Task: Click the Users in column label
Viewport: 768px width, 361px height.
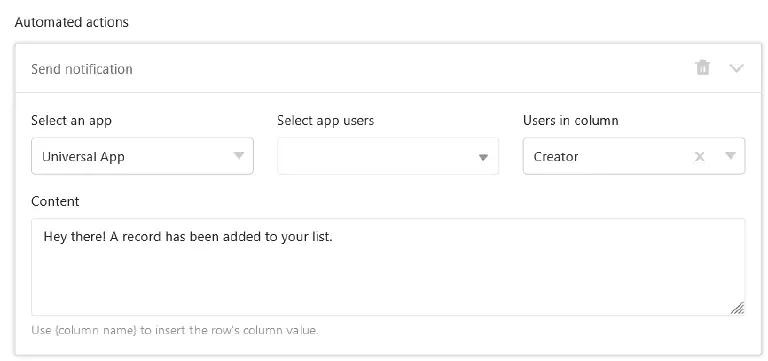Action: pyautogui.click(x=570, y=120)
